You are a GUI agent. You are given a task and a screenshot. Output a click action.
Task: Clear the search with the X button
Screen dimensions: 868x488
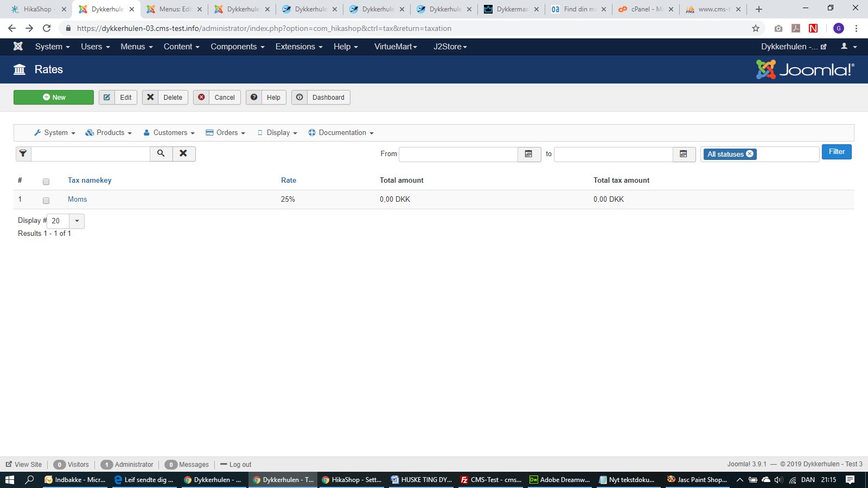pos(184,154)
